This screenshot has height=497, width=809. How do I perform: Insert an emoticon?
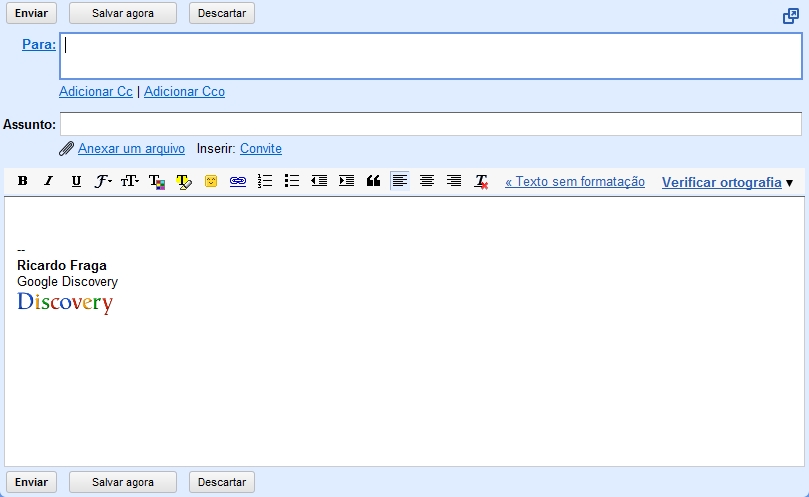(x=211, y=182)
